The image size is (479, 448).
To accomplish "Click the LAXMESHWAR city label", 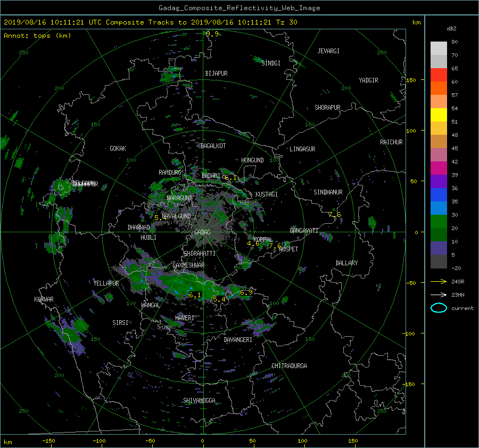I will tap(188, 265).
